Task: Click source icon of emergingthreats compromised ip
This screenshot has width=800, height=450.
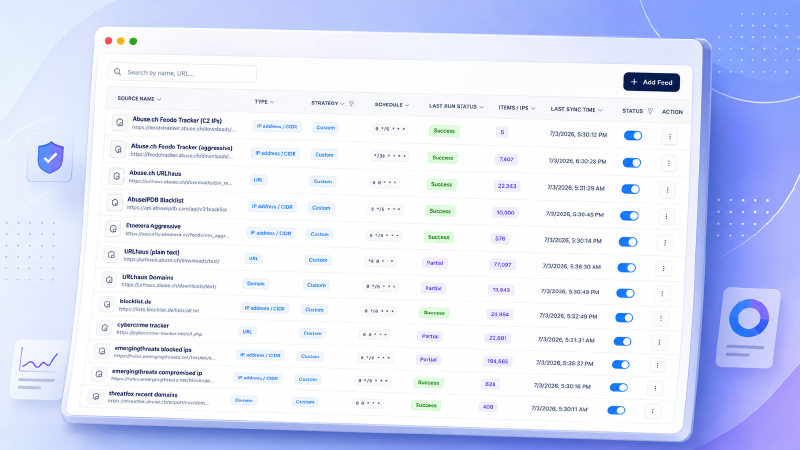Action: coord(98,374)
